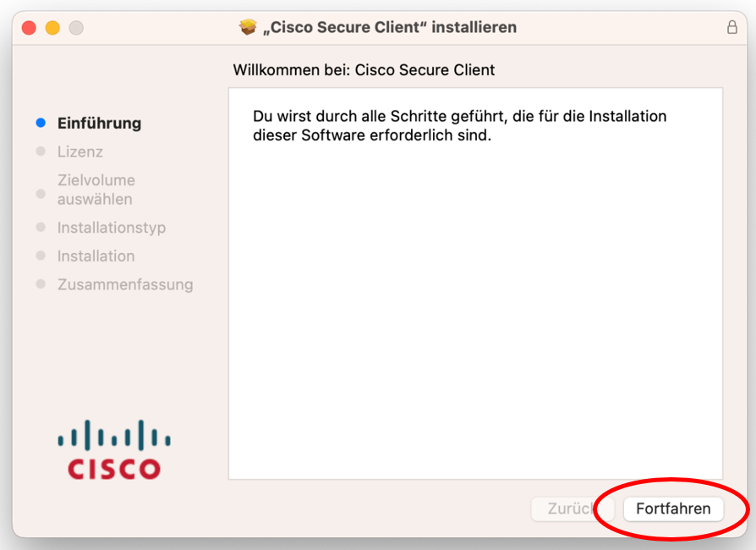Click the Fortfahren button
Image resolution: width=756 pixels, height=550 pixels.
tap(673, 509)
